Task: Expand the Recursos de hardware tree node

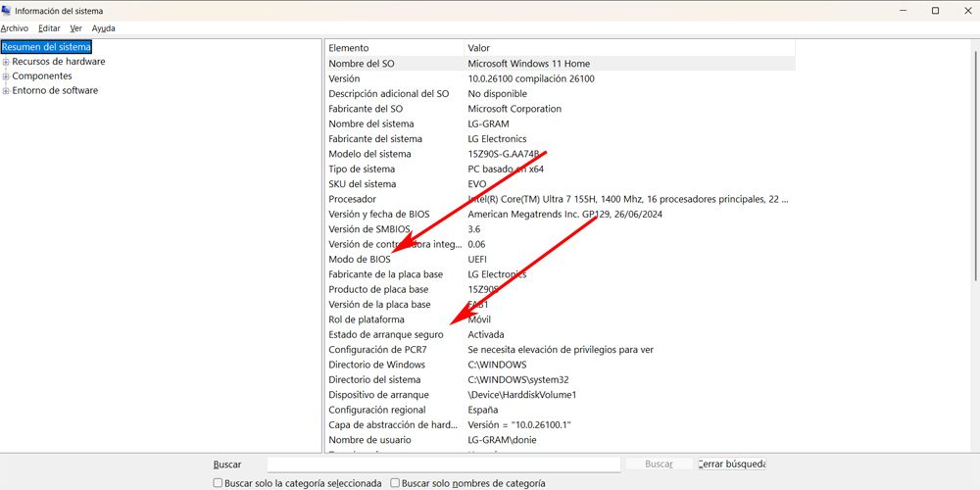Action: (x=6, y=62)
